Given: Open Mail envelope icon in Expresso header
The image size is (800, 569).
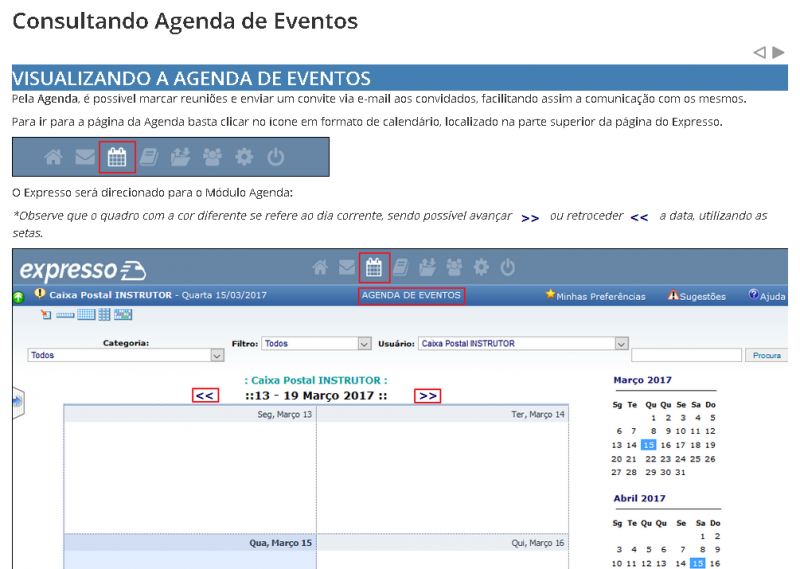Looking at the screenshot, I should 347,267.
